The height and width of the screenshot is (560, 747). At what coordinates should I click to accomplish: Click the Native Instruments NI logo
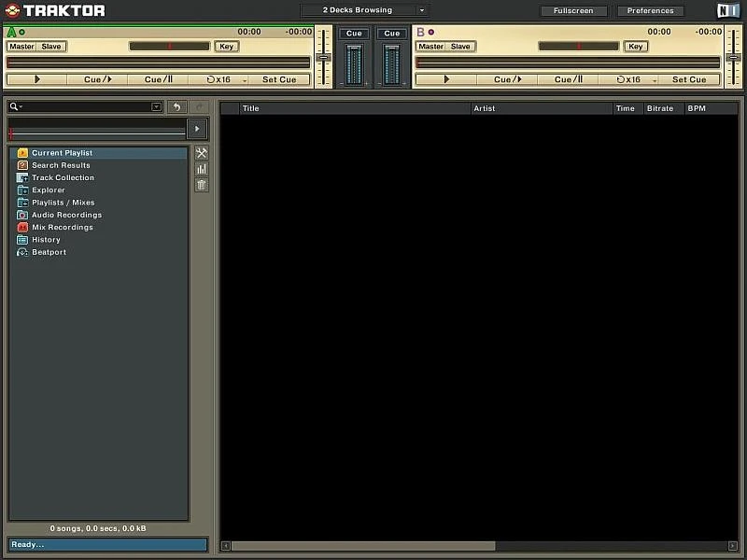click(727, 11)
